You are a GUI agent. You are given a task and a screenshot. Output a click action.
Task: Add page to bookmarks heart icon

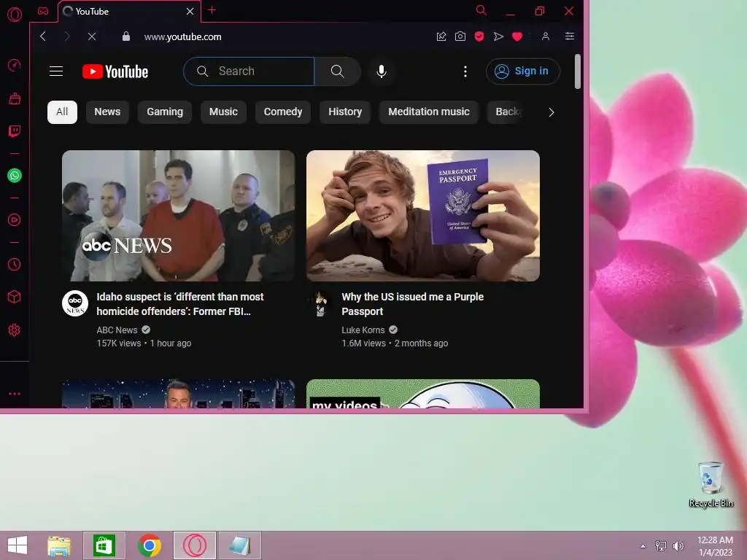517,36
